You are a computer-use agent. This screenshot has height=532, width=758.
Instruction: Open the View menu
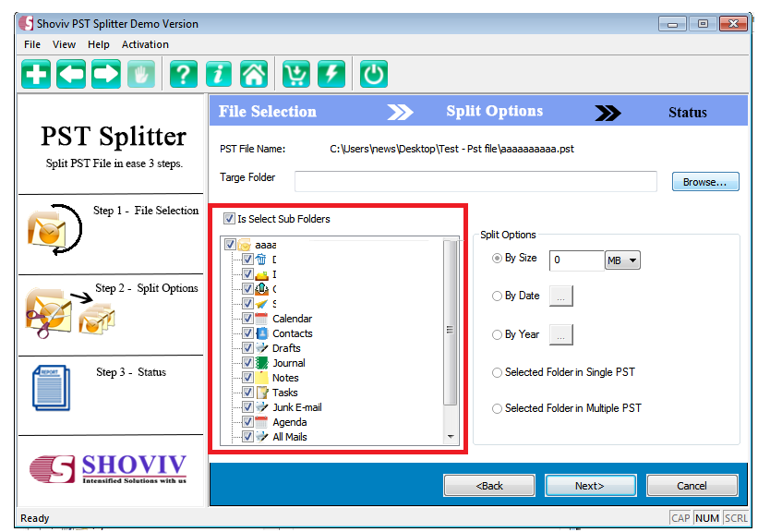pyautogui.click(x=64, y=43)
